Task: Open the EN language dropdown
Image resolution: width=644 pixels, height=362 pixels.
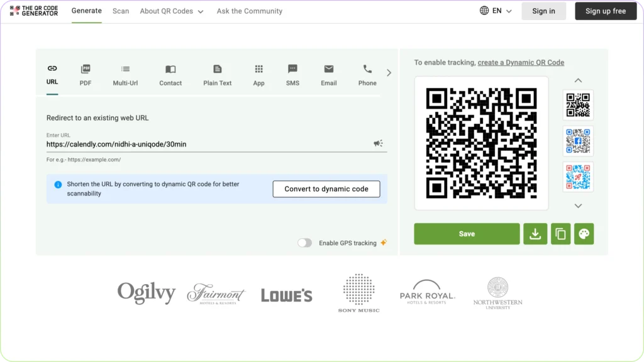Action: tap(496, 11)
